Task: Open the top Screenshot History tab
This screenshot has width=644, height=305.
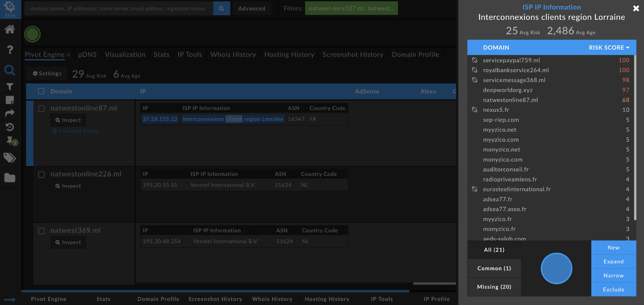Action: click(353, 54)
